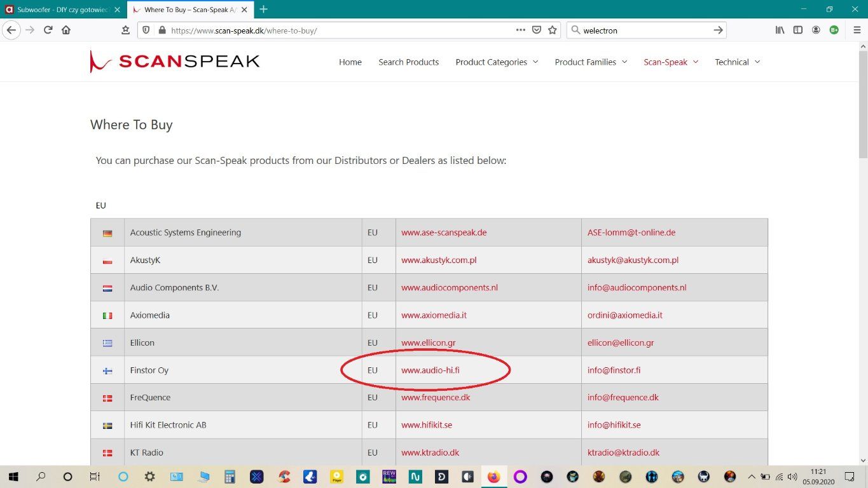
Task: Email info@finstor.fi
Action: 614,370
